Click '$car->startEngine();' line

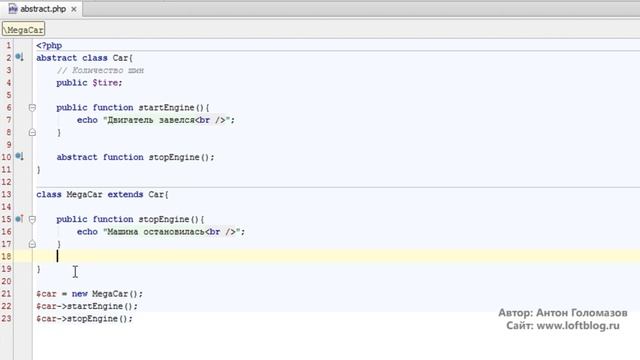pyautogui.click(x=87, y=306)
